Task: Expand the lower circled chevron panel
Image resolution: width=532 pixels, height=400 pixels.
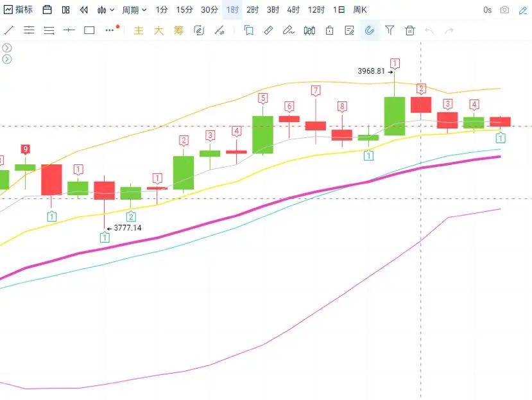Action: 7,59
